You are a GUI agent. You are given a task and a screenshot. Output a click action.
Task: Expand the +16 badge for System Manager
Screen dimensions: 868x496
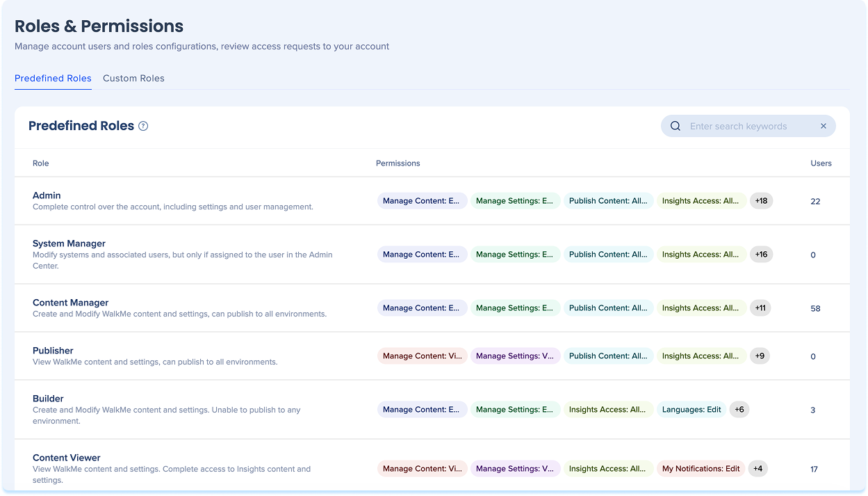(x=761, y=255)
